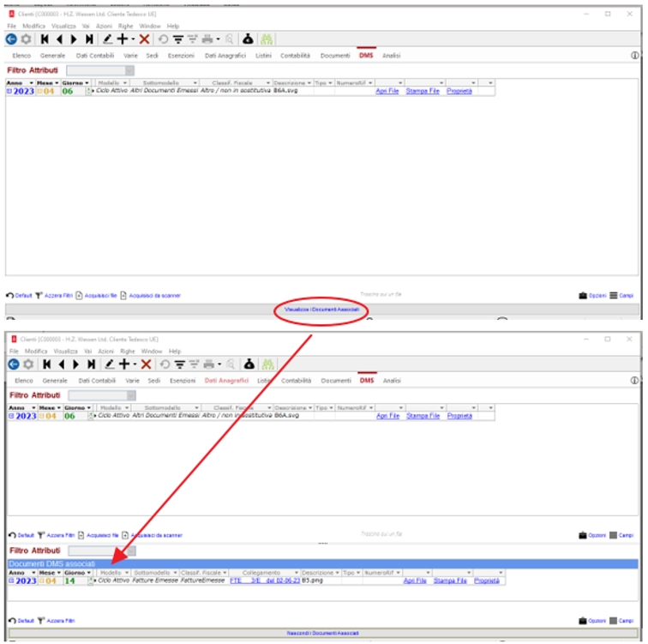The image size is (648, 644).
Task: Click Default reset button in top window
Action: click(19, 296)
